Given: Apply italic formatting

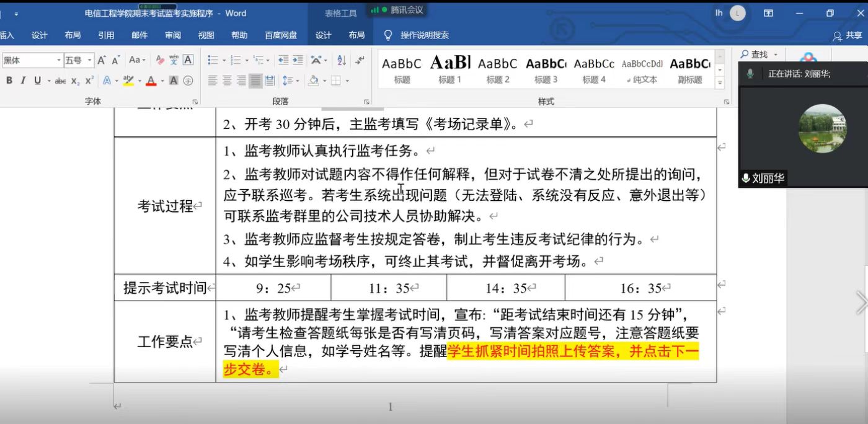Looking at the screenshot, I should (24, 79).
